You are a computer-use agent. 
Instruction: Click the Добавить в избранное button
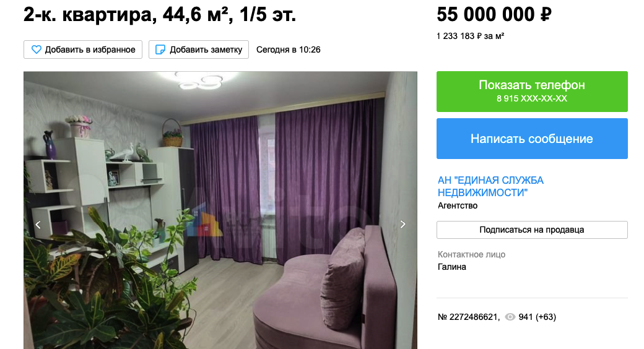(x=83, y=50)
